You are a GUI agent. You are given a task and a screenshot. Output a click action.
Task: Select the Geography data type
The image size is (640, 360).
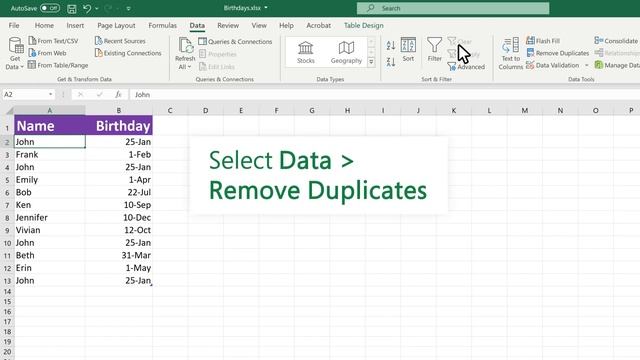[346, 52]
